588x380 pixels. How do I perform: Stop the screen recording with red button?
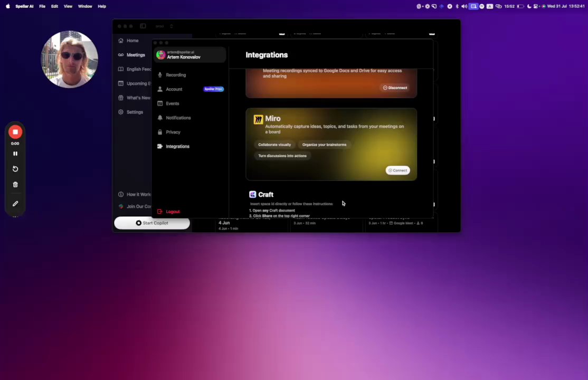[x=15, y=131]
